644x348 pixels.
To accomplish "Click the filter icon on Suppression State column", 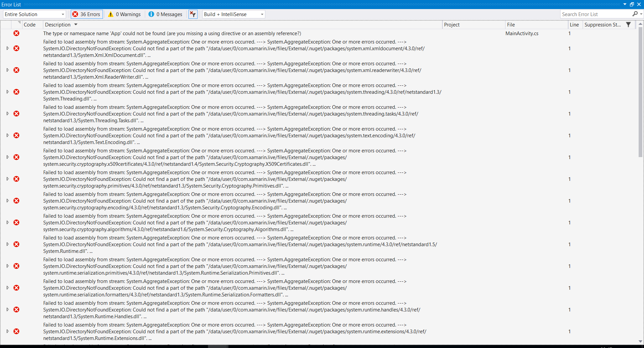I will pyautogui.click(x=629, y=24).
